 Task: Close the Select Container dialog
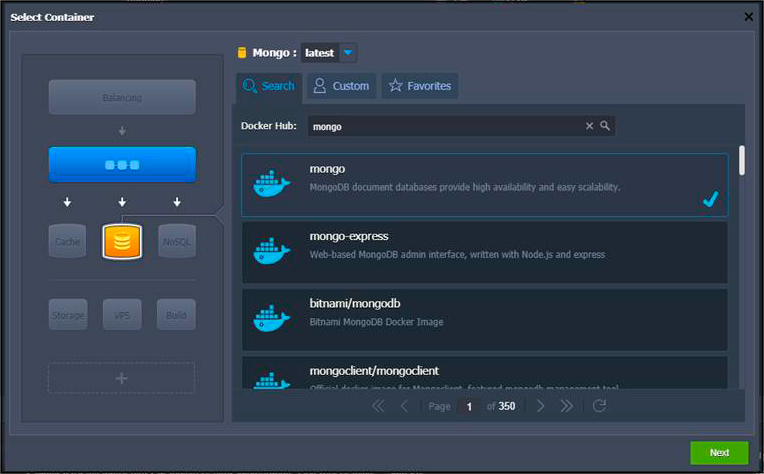click(749, 17)
